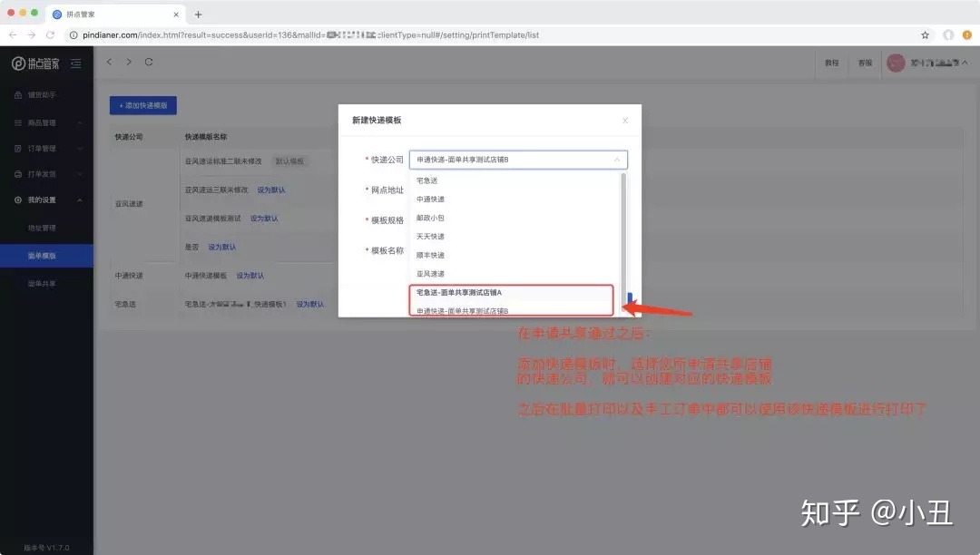Go back with the in-page left arrow
This screenshot has width=980, height=555.
click(x=110, y=62)
